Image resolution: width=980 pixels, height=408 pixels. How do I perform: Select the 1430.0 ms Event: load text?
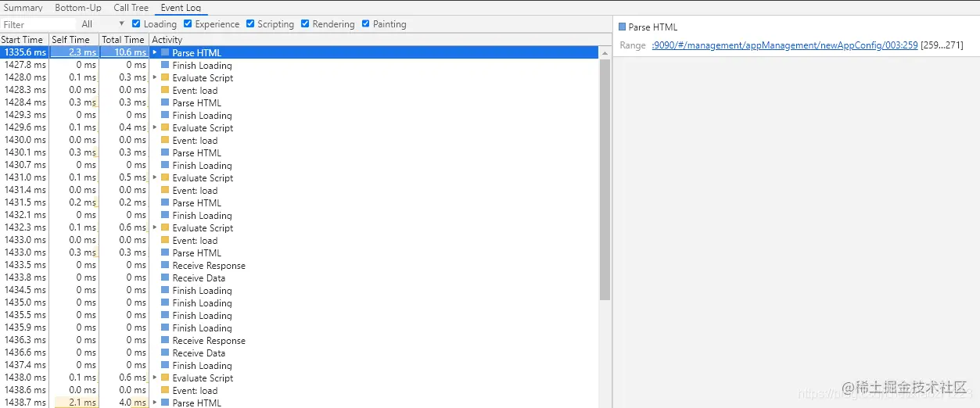(x=196, y=140)
